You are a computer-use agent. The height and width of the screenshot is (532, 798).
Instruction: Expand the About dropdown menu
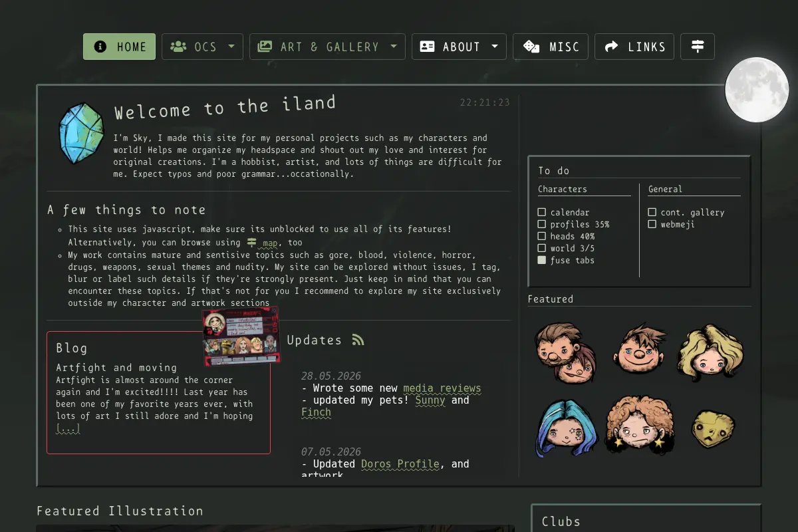[459, 47]
